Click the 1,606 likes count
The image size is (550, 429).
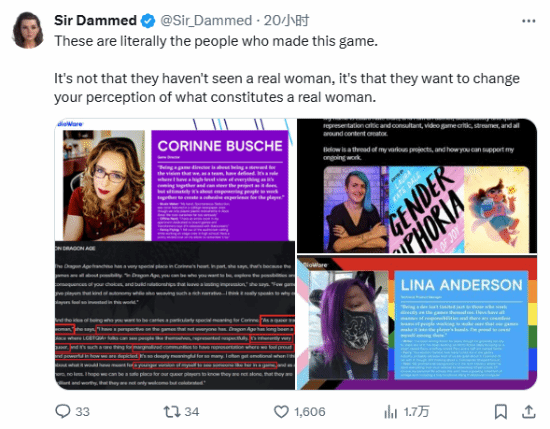tap(310, 411)
